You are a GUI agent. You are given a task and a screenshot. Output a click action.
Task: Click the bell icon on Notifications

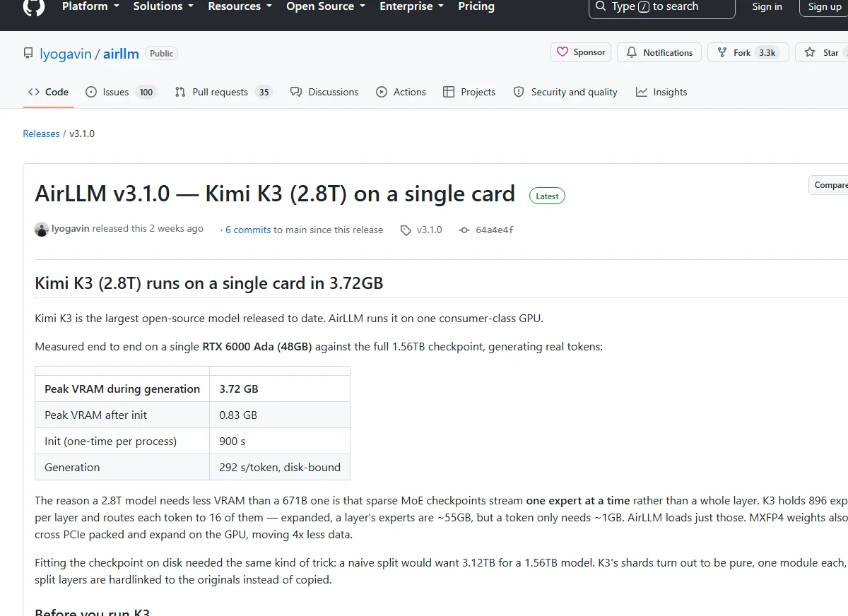pos(632,52)
